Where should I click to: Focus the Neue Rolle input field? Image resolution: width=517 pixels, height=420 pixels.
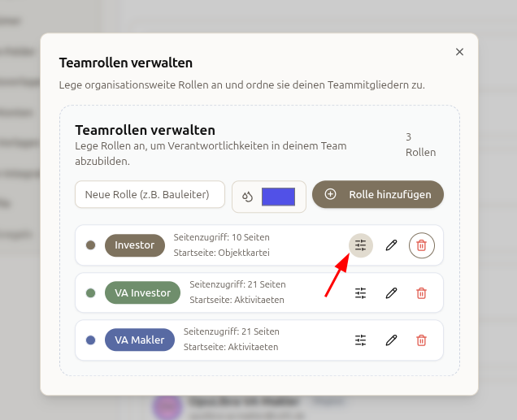point(150,194)
